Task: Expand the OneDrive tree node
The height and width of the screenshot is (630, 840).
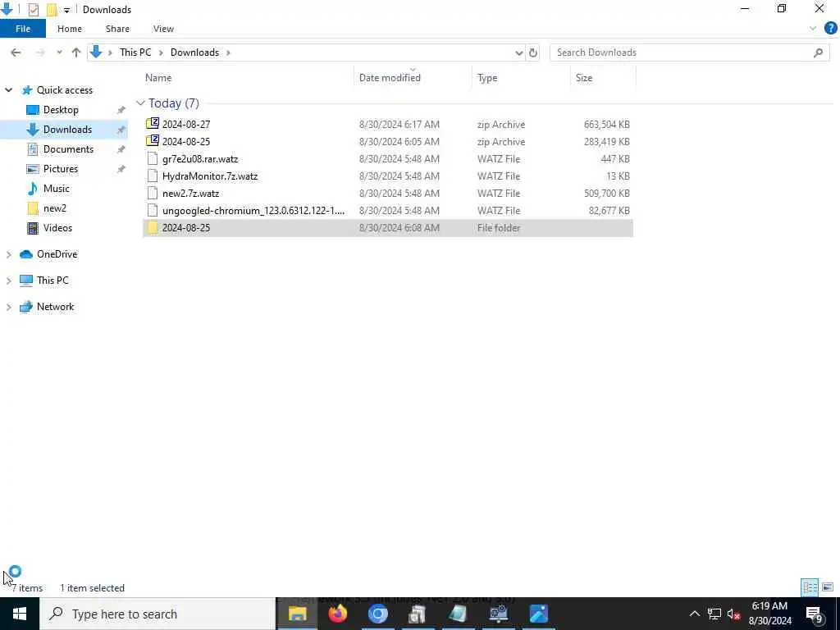Action: point(8,254)
